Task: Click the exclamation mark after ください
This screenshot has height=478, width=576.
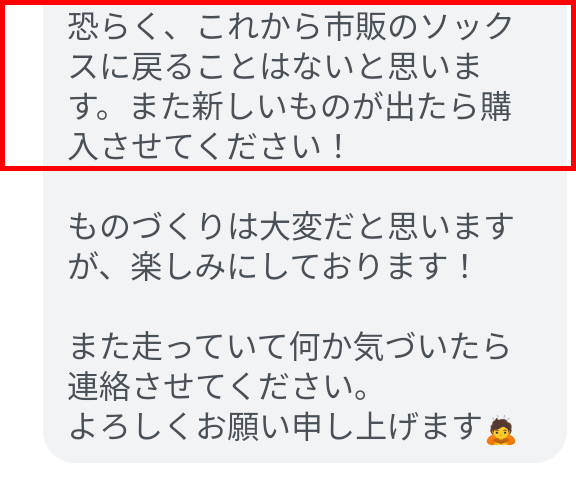Action: (336, 147)
